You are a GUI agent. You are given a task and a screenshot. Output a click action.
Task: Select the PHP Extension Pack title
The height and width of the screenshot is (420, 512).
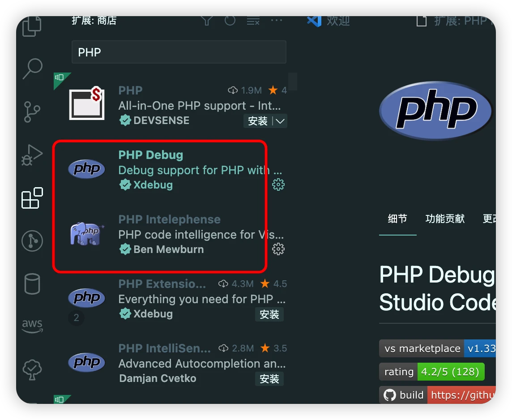[162, 283]
